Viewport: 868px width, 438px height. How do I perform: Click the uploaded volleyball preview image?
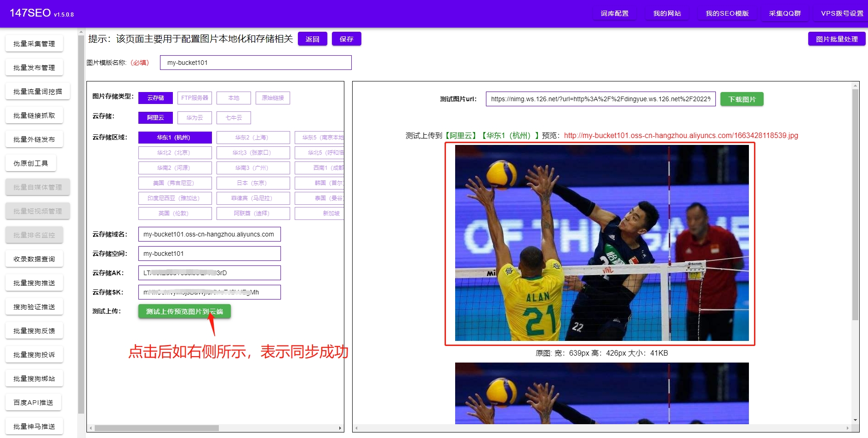tap(602, 243)
